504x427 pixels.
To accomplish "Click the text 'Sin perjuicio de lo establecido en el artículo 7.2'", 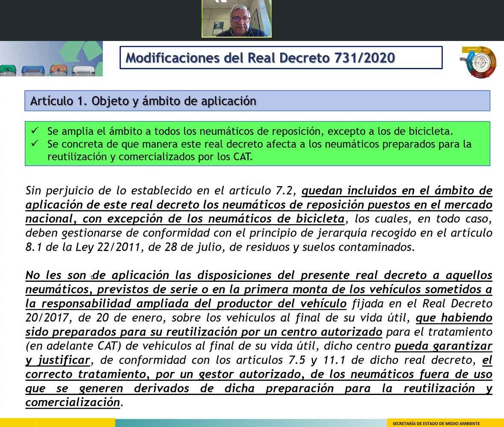I will (x=159, y=190).
